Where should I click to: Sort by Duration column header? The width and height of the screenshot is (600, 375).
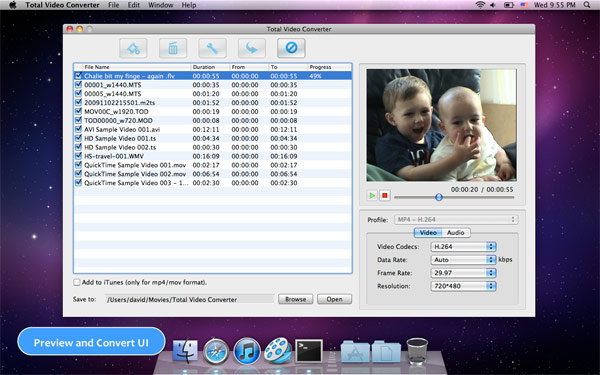pyautogui.click(x=210, y=67)
